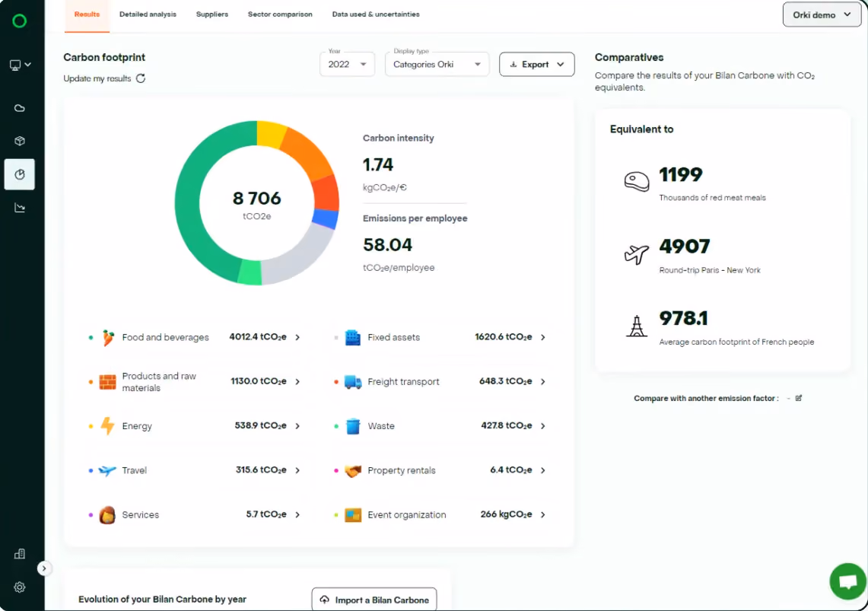The width and height of the screenshot is (868, 611).
Task: Switch to the Sector comparison tab
Action: [x=280, y=14]
